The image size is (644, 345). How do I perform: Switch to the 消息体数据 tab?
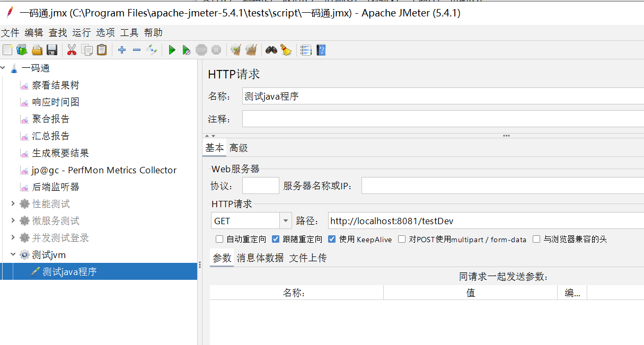260,258
